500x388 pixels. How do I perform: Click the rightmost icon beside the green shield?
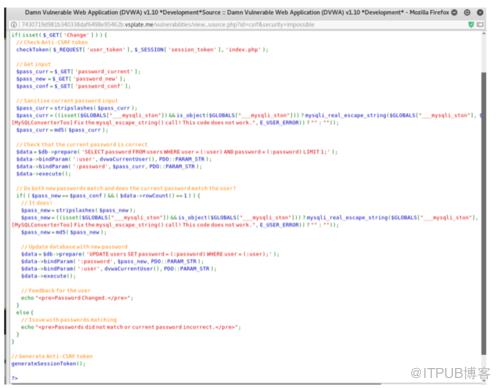click(480, 24)
